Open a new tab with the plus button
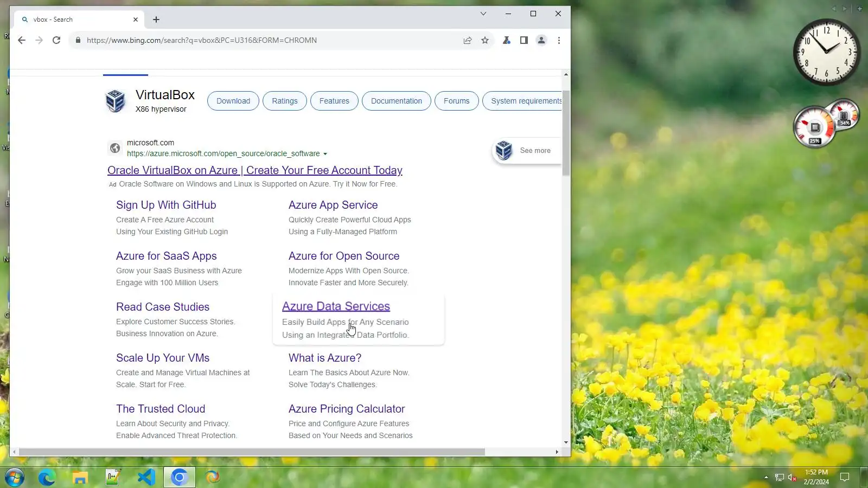Screen dimensions: 868x488 [x=156, y=20]
